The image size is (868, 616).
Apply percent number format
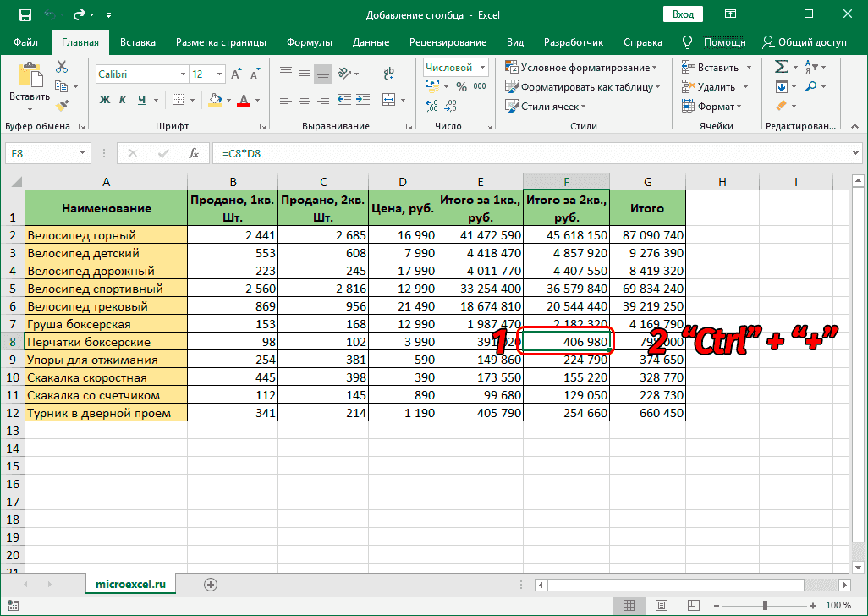coord(459,87)
